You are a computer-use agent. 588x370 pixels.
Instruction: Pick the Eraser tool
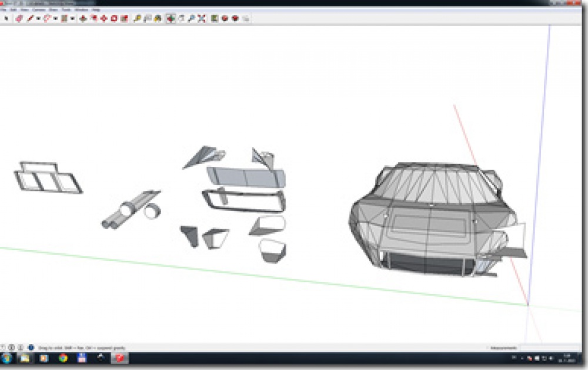19,18
